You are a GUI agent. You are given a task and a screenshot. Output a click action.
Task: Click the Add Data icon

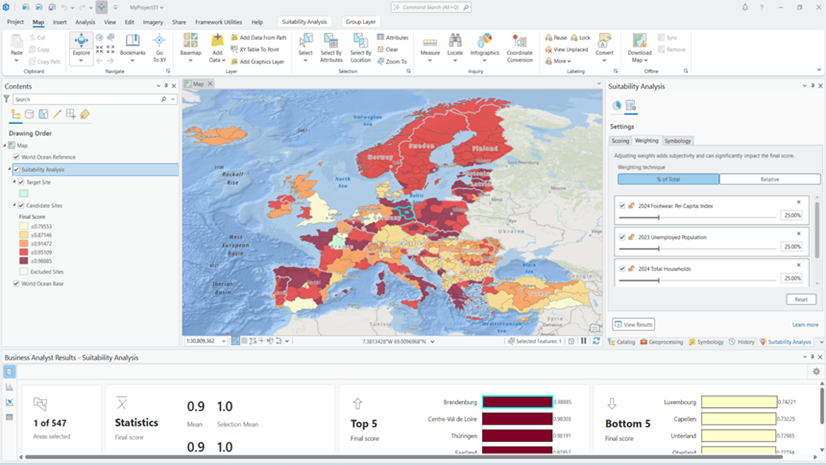pos(217,41)
